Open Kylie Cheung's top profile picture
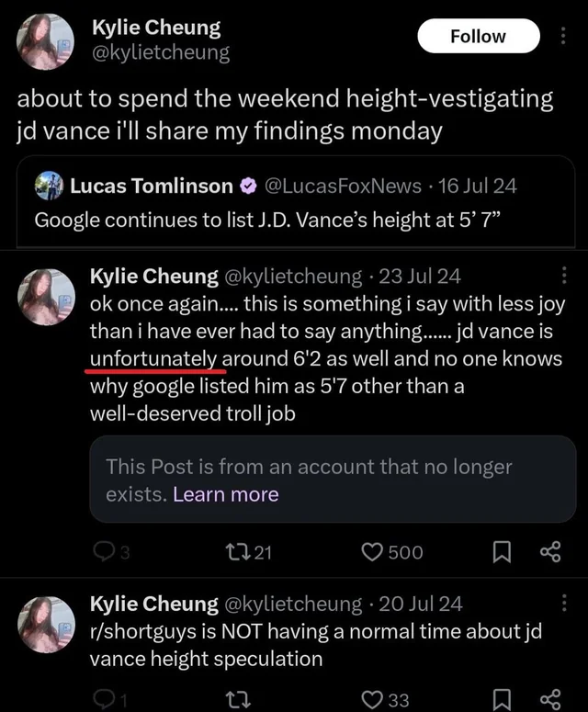 pyautogui.click(x=46, y=41)
